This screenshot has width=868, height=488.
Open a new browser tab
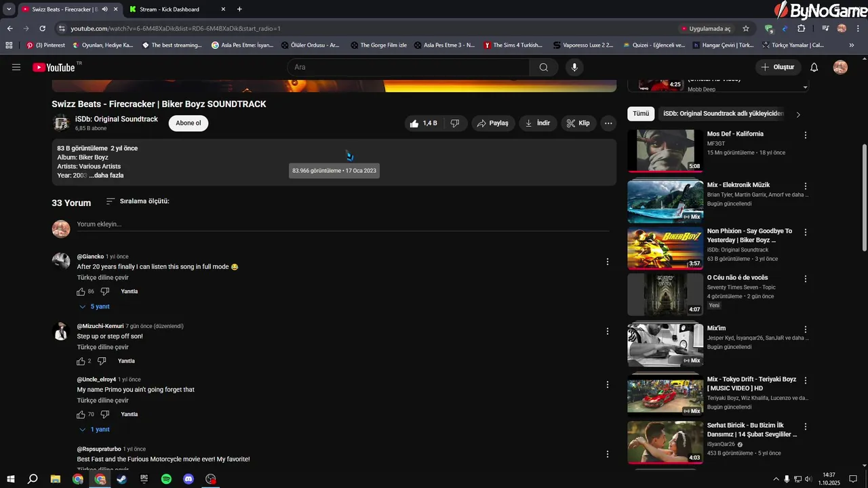pyautogui.click(x=239, y=9)
